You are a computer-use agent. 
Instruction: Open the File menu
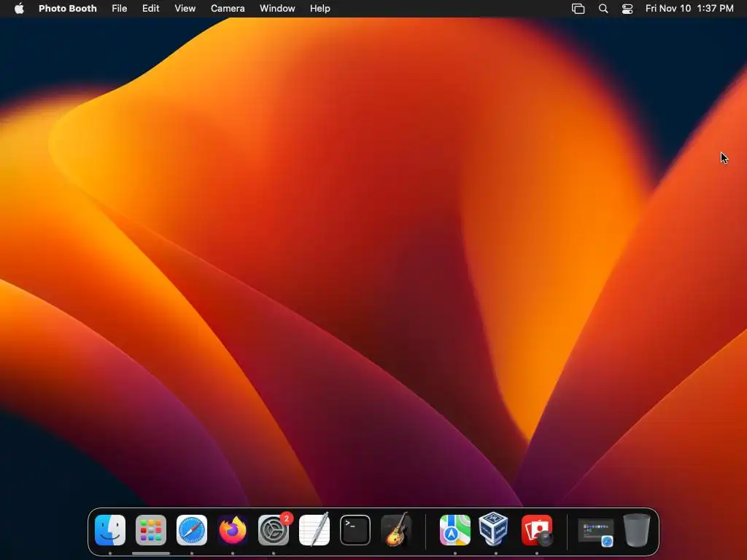coord(119,8)
